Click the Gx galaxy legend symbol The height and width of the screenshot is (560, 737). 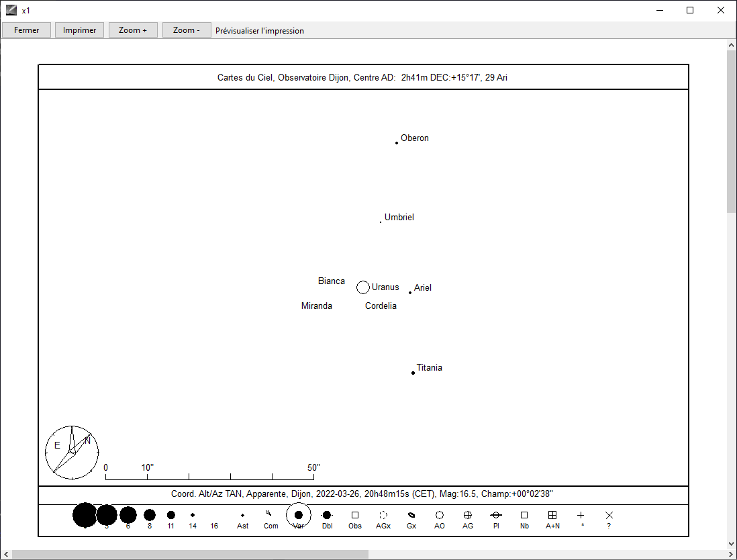[x=411, y=515]
